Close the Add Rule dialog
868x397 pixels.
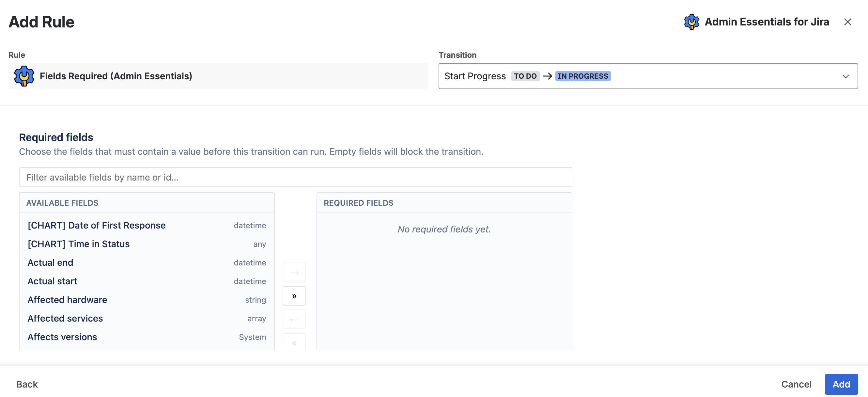pyautogui.click(x=847, y=22)
